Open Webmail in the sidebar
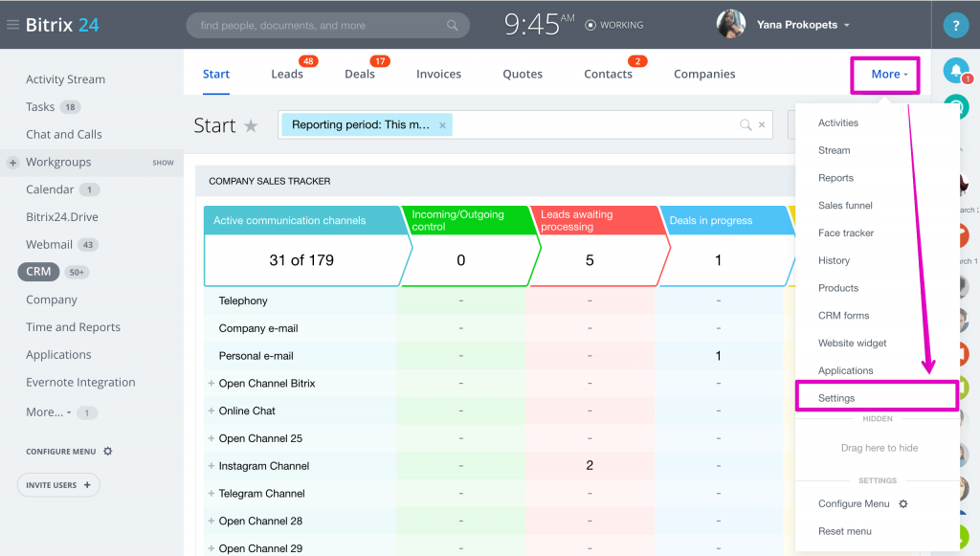This screenshot has height=556, width=980. click(50, 244)
